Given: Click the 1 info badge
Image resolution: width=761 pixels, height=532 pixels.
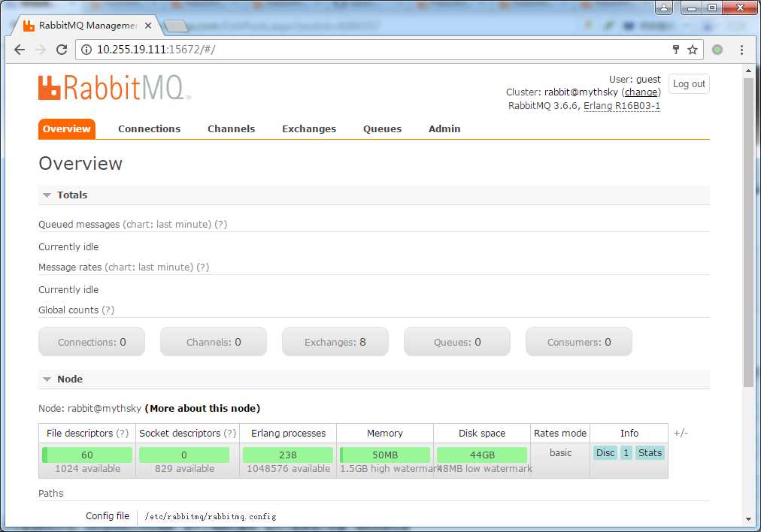Looking at the screenshot, I should [626, 453].
